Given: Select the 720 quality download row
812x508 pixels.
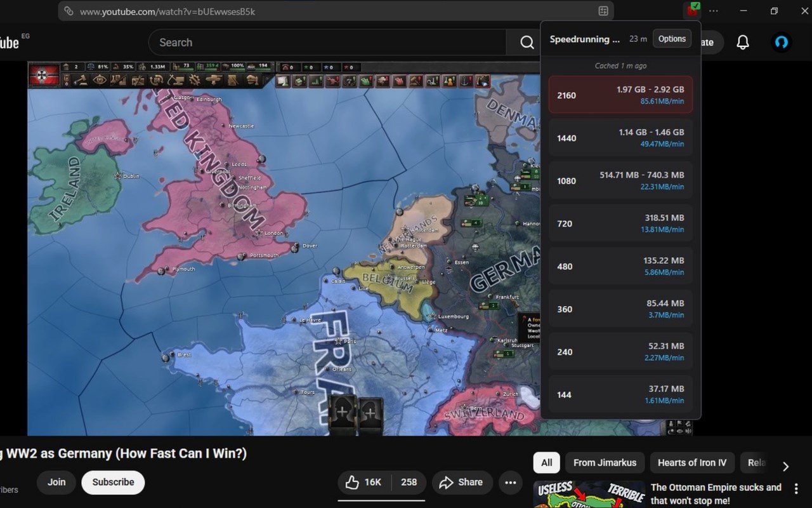Looking at the screenshot, I should coord(620,224).
